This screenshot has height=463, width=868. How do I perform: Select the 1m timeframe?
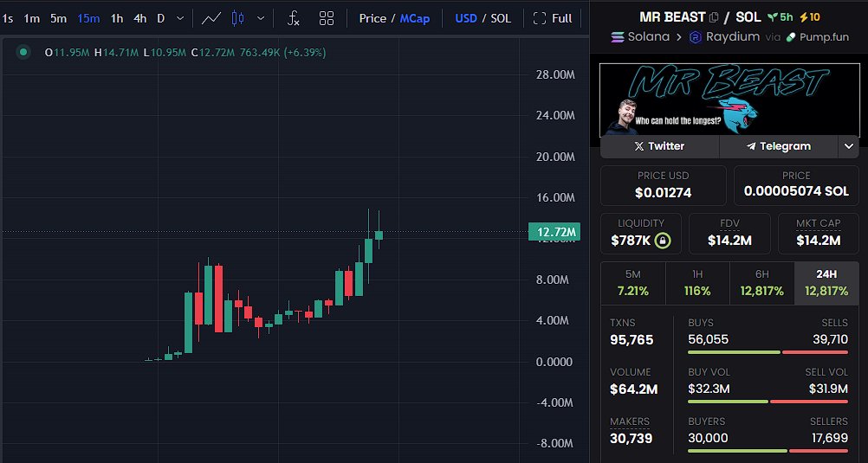click(31, 18)
